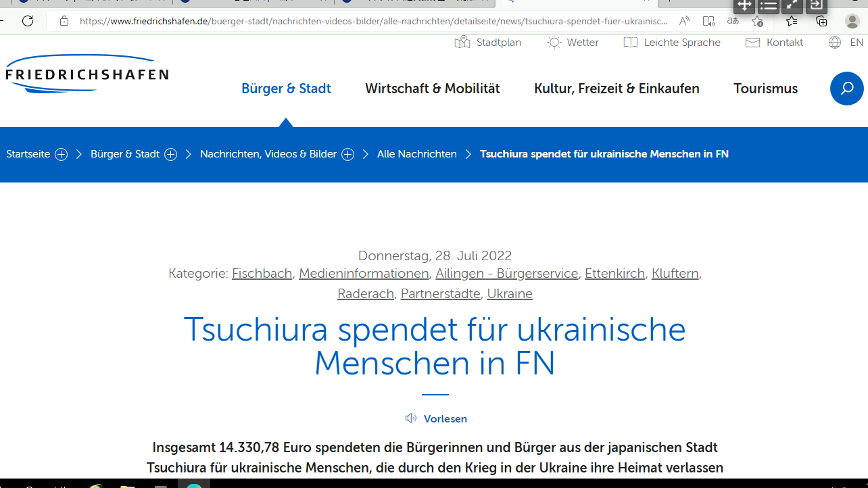Open the browser Collections icon
This screenshot has width=868, height=488.
tap(821, 21)
